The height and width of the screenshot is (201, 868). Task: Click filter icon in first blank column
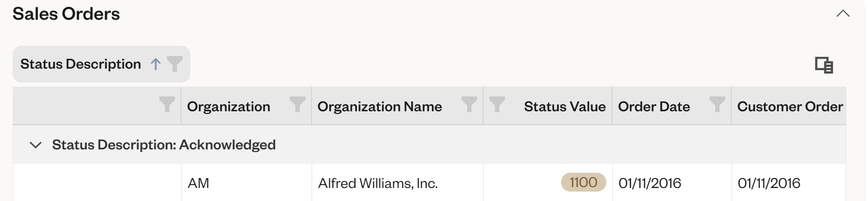coord(167,104)
